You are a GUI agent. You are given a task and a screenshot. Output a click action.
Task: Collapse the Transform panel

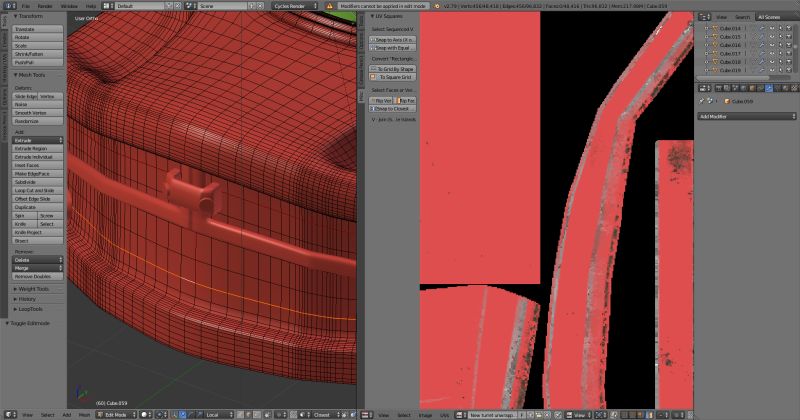tap(29, 16)
